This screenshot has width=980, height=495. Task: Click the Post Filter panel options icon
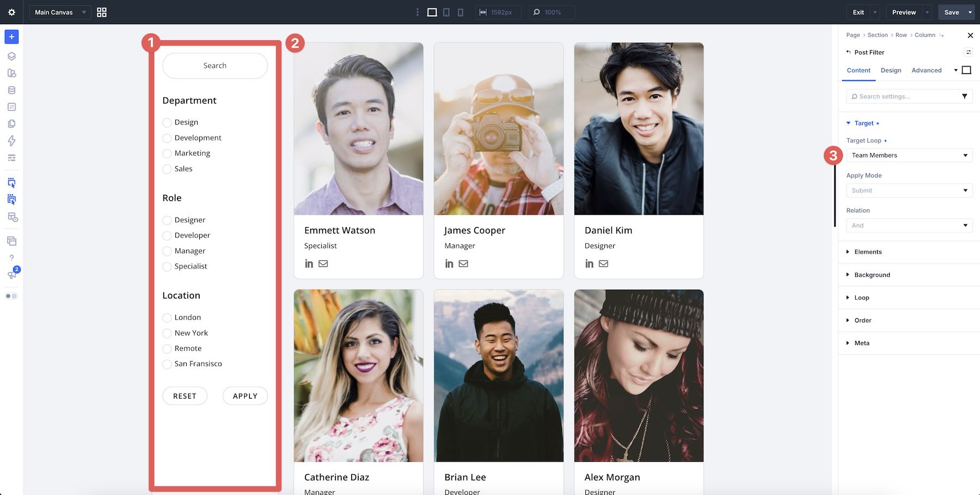(x=968, y=52)
